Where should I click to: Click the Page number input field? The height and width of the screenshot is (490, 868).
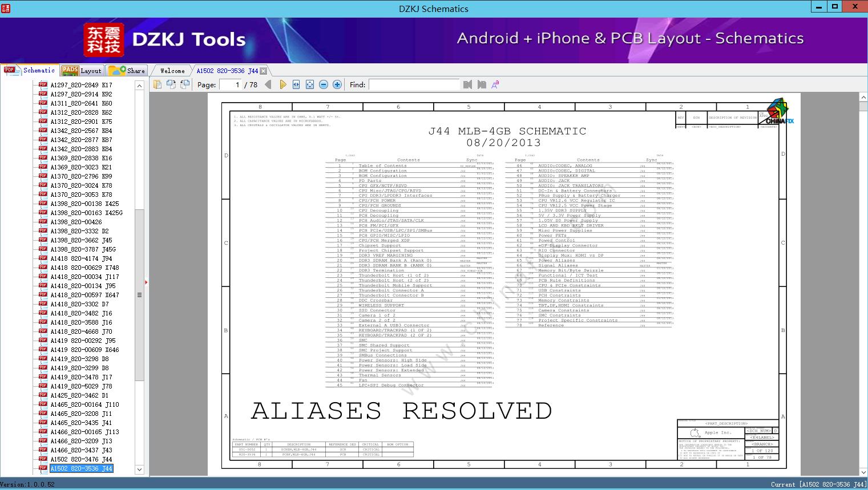[x=230, y=84]
